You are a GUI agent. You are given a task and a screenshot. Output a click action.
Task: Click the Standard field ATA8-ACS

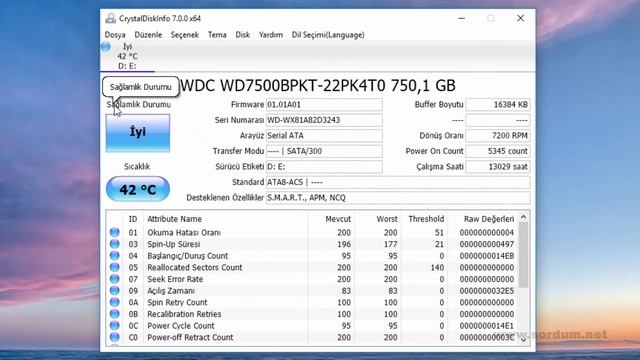coord(398,182)
